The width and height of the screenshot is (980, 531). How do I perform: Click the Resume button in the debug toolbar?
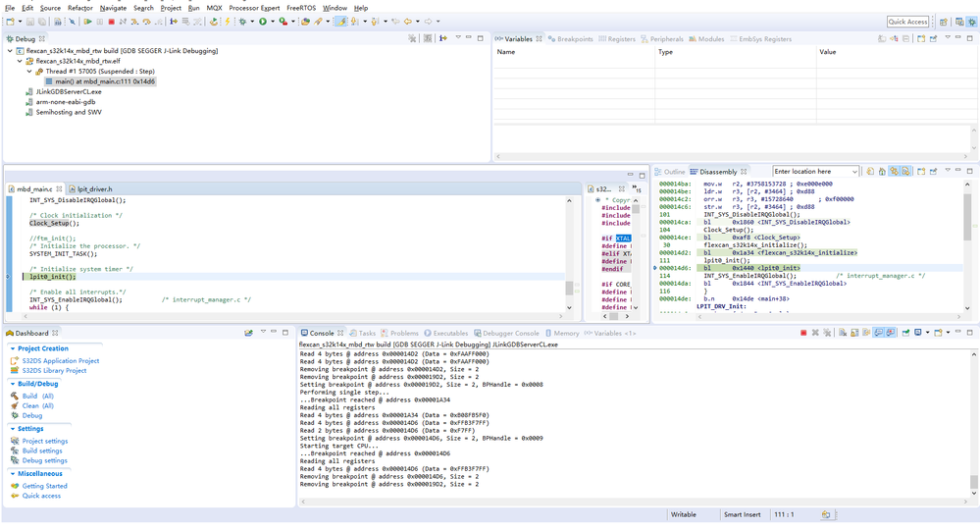click(87, 22)
